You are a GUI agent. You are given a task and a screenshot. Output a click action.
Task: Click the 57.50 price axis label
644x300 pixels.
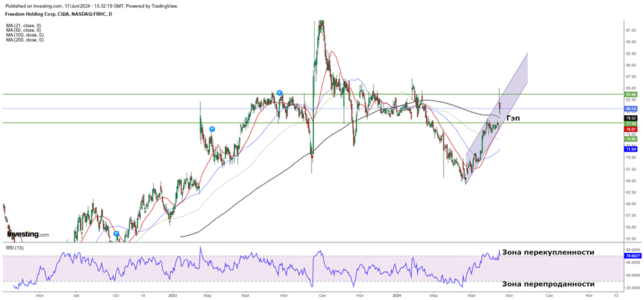click(631, 216)
